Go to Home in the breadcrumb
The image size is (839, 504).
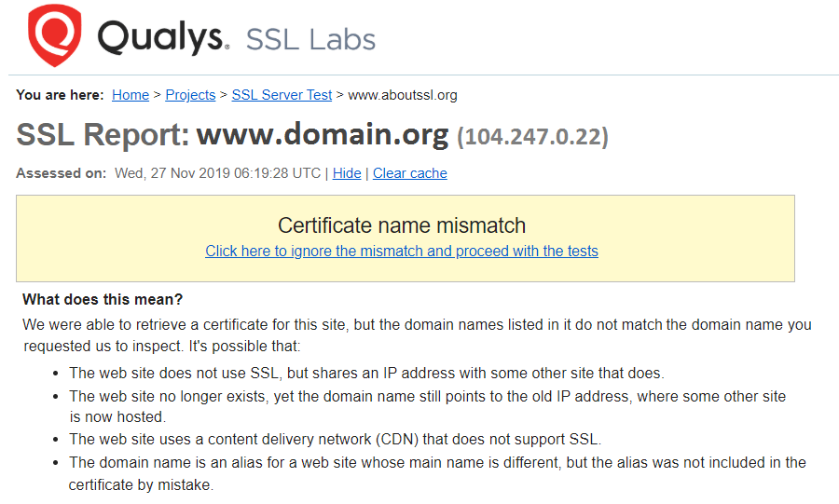[131, 95]
